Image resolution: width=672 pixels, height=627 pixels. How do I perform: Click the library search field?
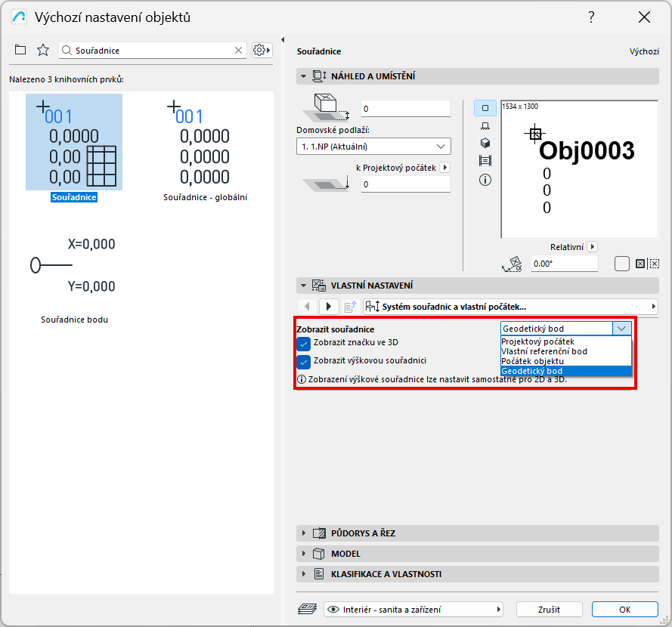[152, 51]
